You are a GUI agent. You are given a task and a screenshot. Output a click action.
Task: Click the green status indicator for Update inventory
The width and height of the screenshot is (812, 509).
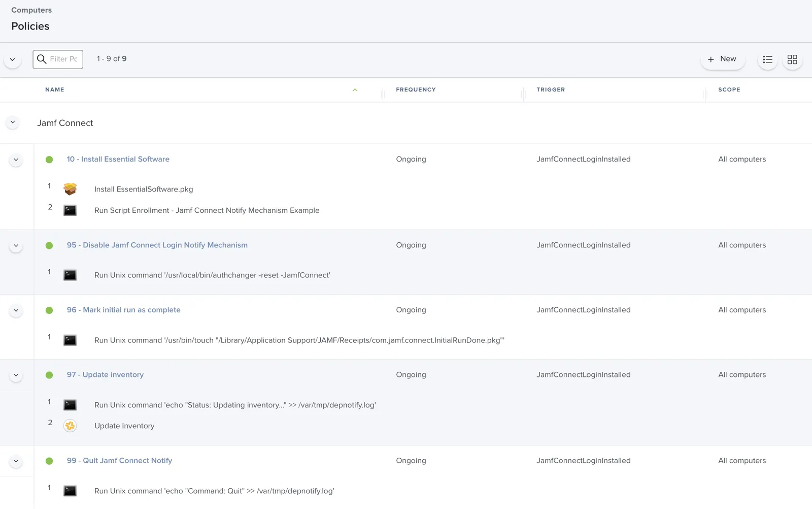point(49,375)
